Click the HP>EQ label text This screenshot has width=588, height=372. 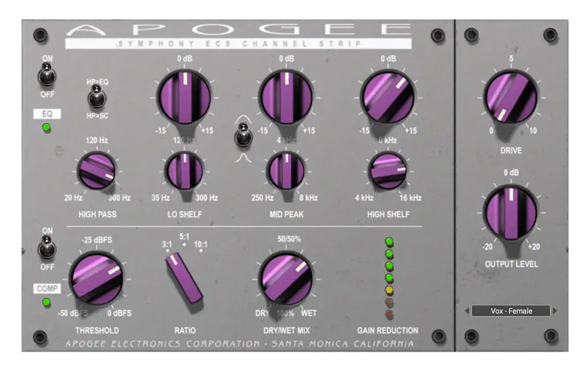point(97,82)
